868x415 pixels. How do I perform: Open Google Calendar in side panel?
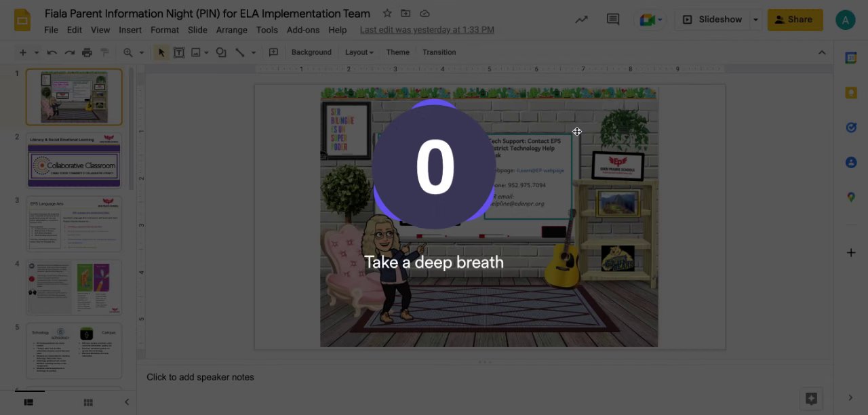click(x=851, y=58)
